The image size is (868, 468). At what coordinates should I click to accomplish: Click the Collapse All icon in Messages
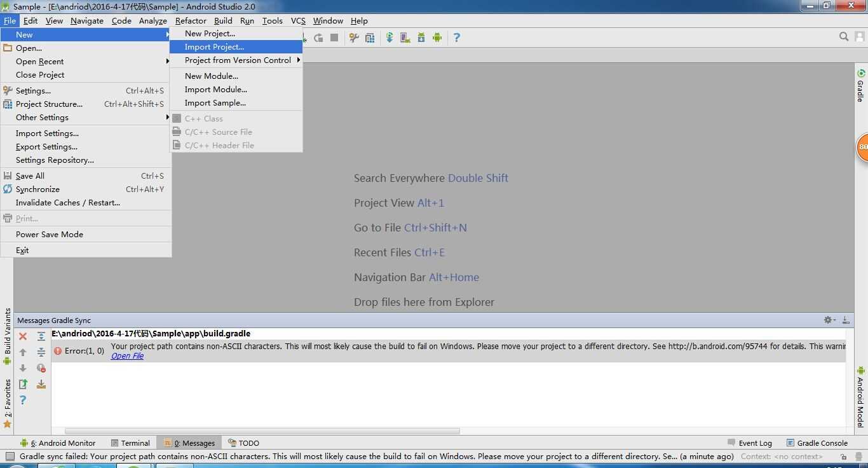(41, 352)
